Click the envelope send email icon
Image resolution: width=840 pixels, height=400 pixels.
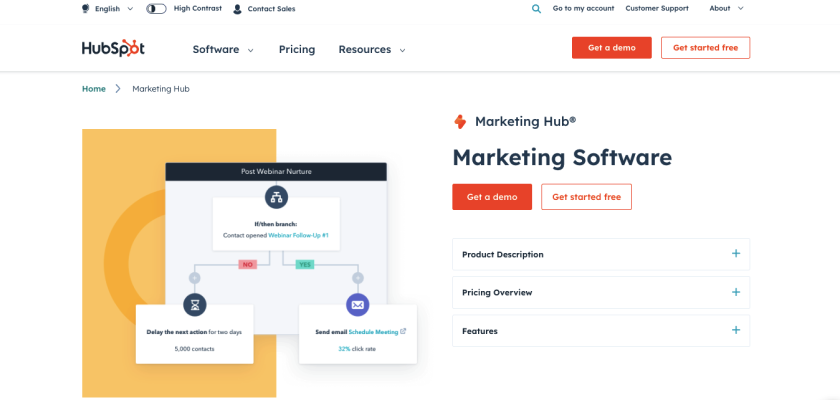coord(357,305)
